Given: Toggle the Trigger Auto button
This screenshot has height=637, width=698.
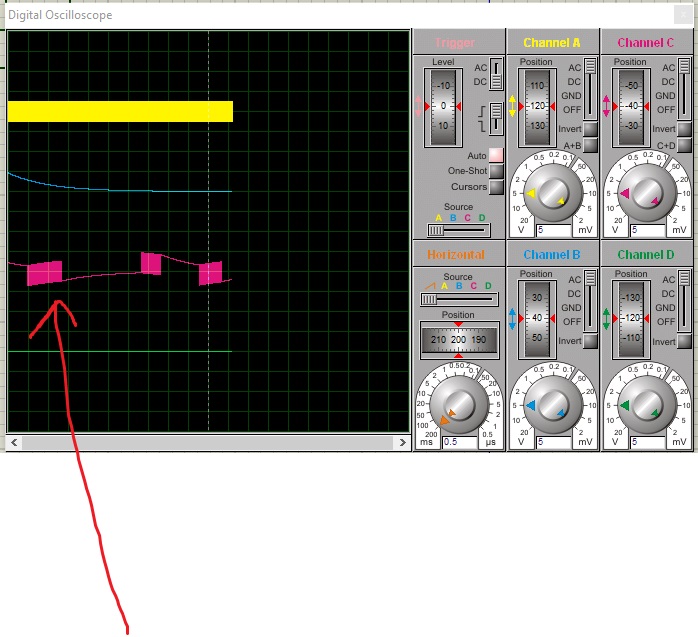Looking at the screenshot, I should click(x=496, y=155).
